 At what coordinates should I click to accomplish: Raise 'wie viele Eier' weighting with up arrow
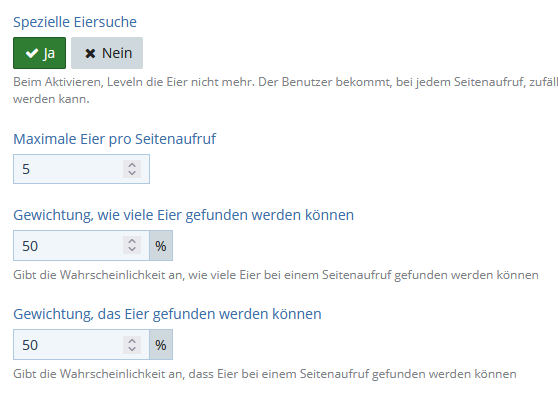(x=132, y=241)
